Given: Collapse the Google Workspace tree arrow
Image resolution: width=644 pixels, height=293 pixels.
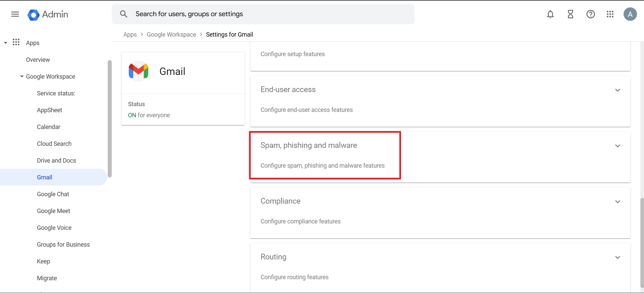Looking at the screenshot, I should tap(22, 77).
